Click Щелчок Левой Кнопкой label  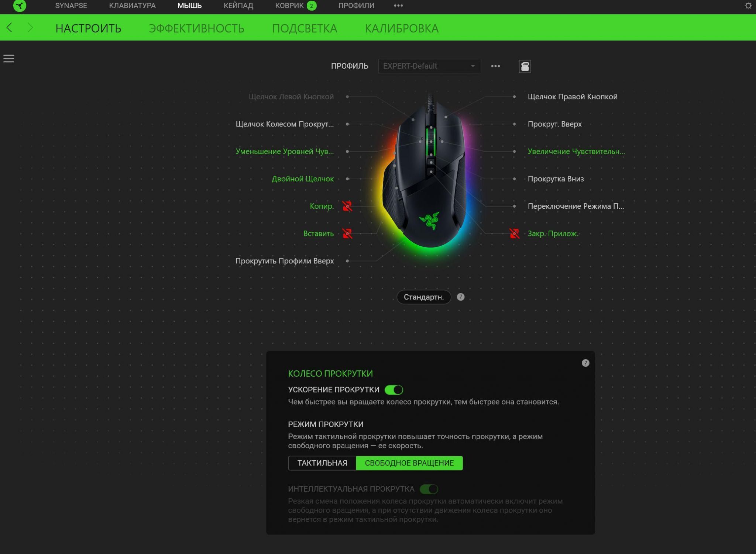(291, 97)
